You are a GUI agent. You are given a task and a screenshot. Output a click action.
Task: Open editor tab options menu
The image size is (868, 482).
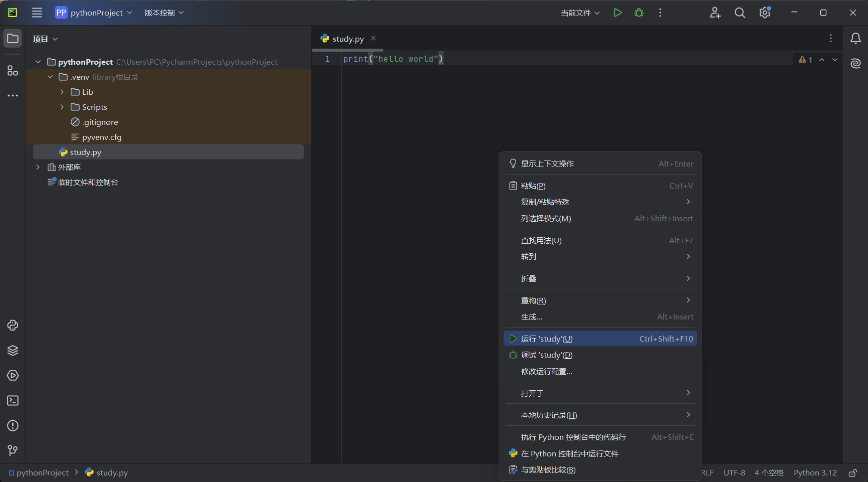tap(831, 39)
